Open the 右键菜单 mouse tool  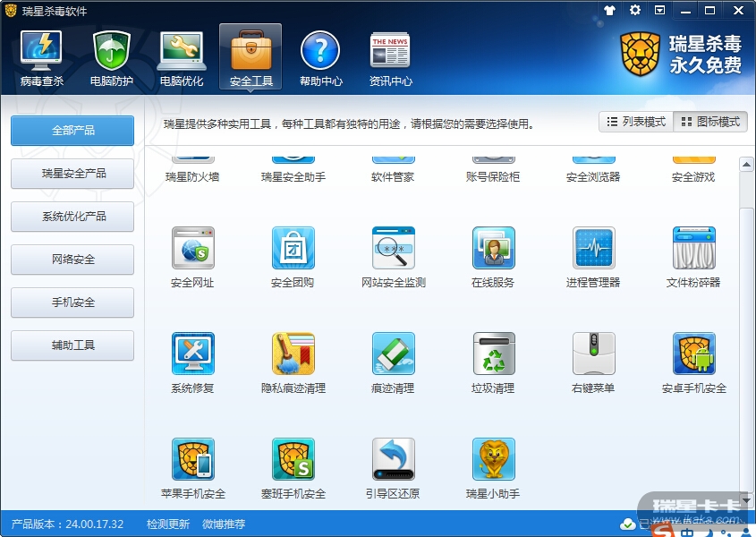click(x=593, y=362)
